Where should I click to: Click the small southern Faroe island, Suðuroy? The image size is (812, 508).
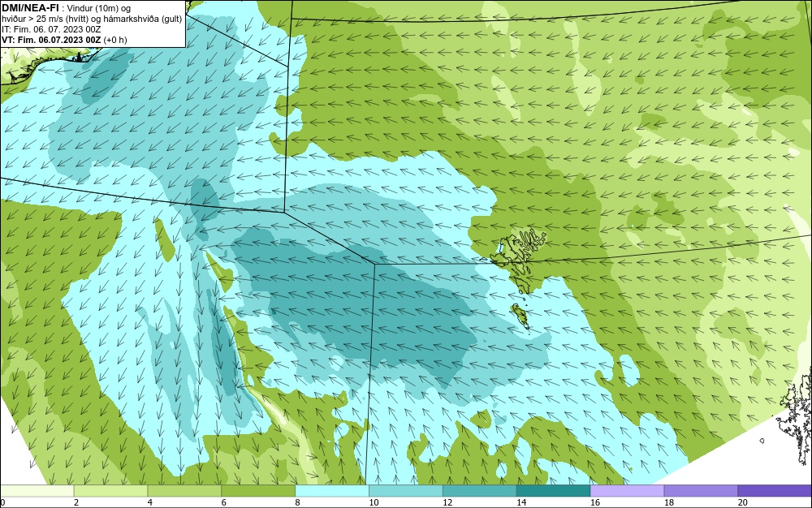tap(520, 316)
